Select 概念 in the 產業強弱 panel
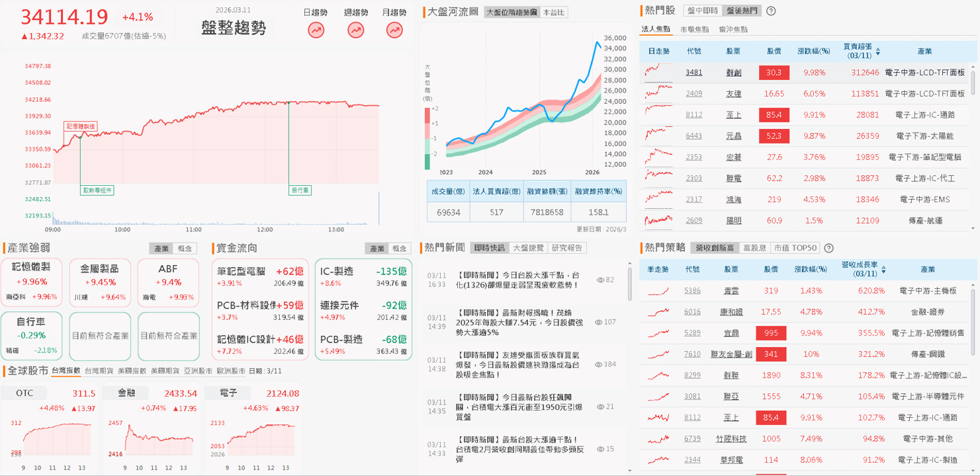 coord(185,249)
